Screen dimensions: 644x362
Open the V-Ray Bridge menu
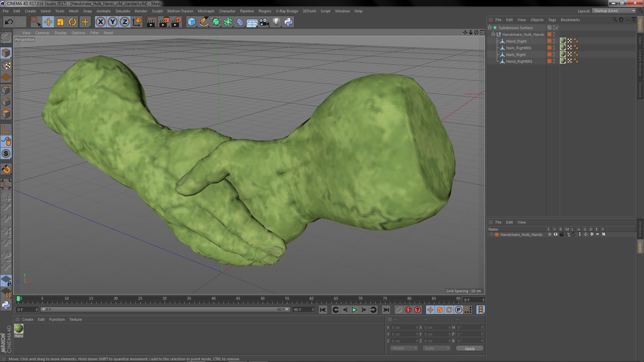click(x=287, y=11)
